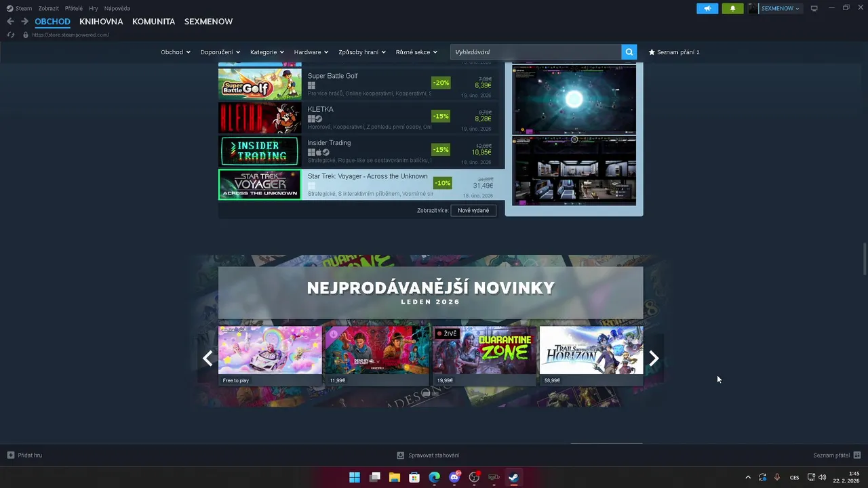Click the magnifier search button
The width and height of the screenshot is (868, 488).
630,52
